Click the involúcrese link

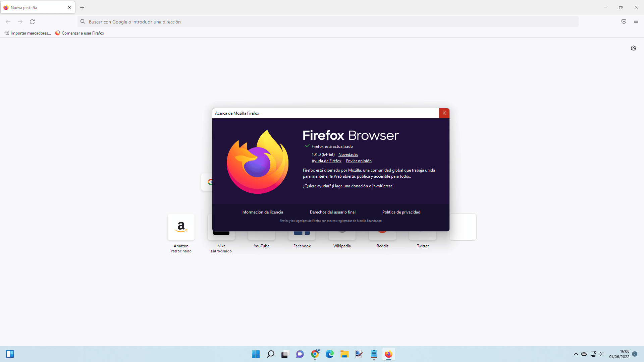pos(383,186)
